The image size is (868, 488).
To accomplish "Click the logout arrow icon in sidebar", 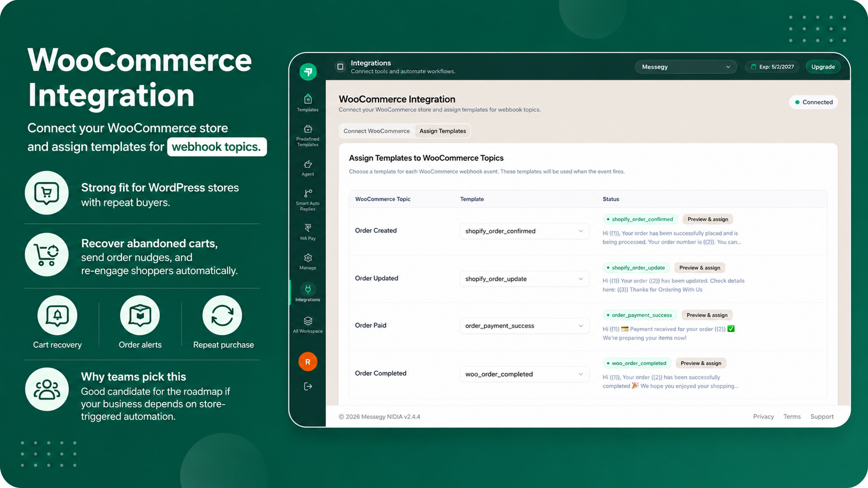I will (x=308, y=387).
